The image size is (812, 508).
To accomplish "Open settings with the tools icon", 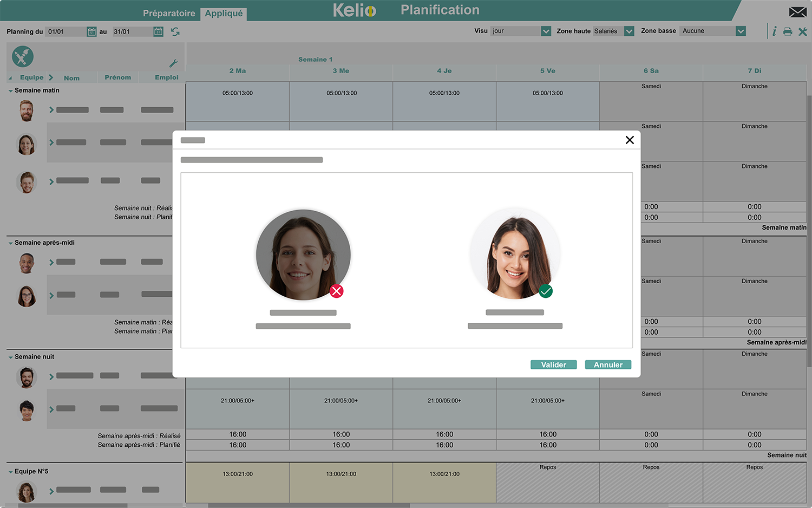I will click(803, 31).
